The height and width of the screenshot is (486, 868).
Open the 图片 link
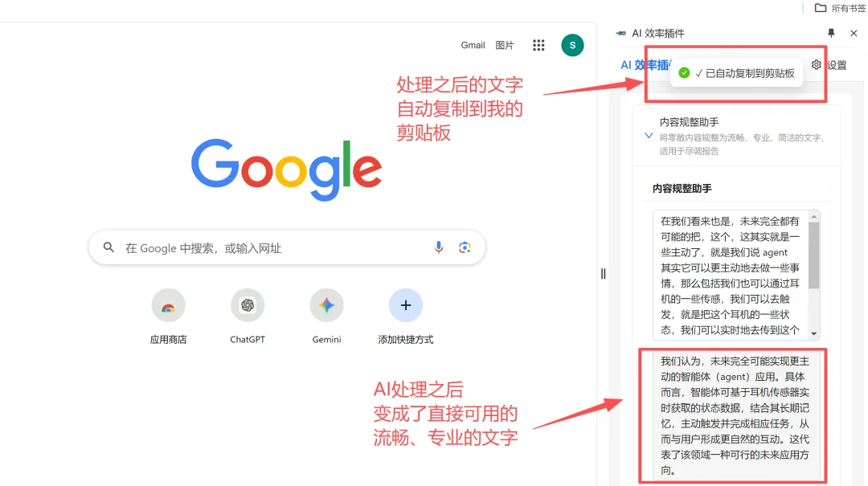[x=504, y=46]
